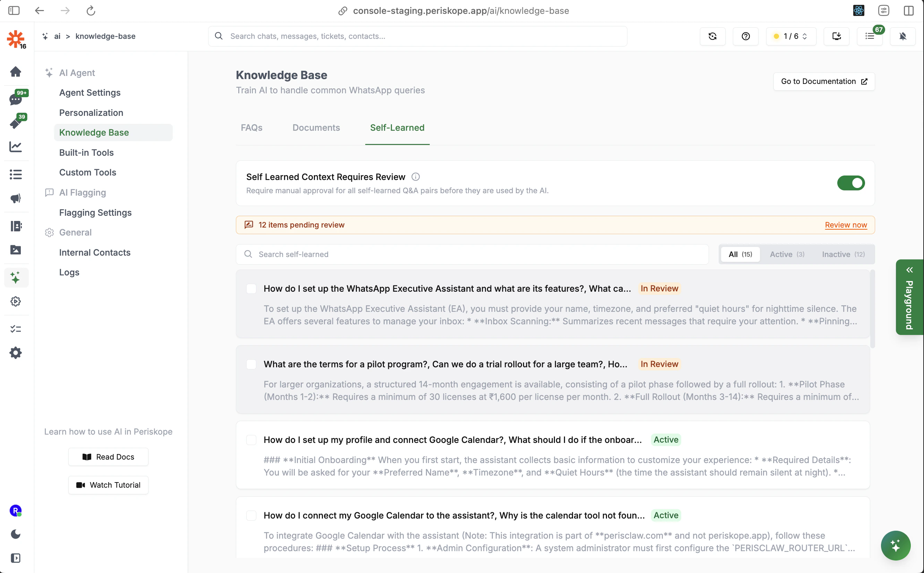Open chats icon with 99+ badge
Screen dimensions: 924x573
coord(16,99)
